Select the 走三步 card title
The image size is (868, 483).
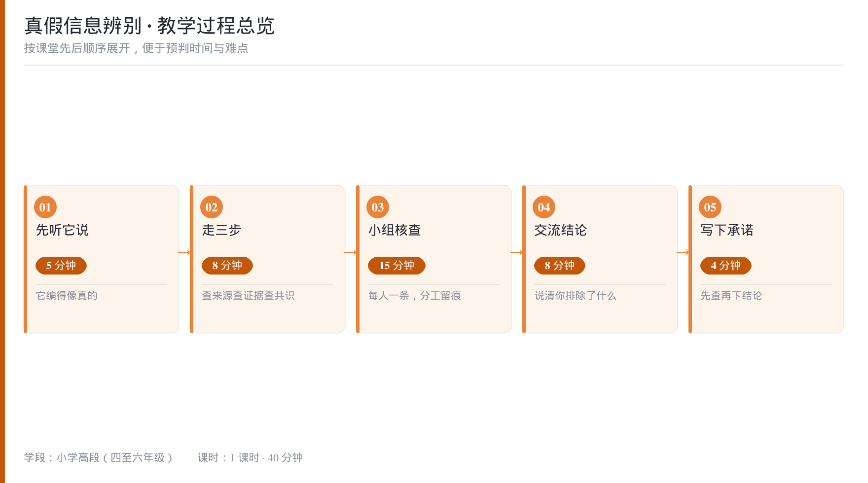pos(221,230)
